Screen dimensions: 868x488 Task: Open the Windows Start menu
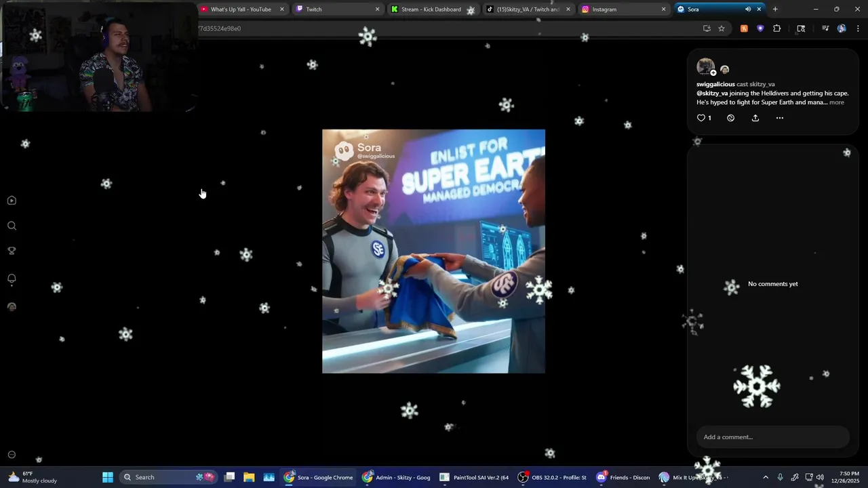tap(108, 477)
